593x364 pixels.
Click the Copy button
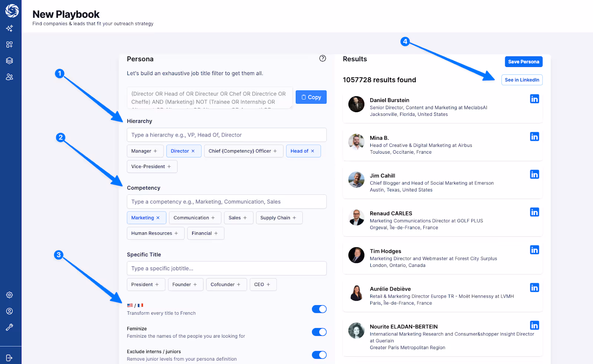tap(311, 97)
